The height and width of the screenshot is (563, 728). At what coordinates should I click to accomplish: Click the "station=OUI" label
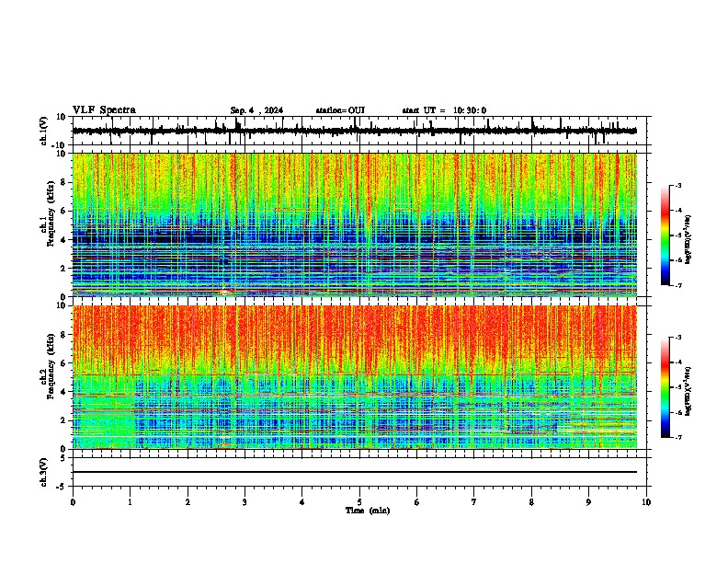click(340, 110)
